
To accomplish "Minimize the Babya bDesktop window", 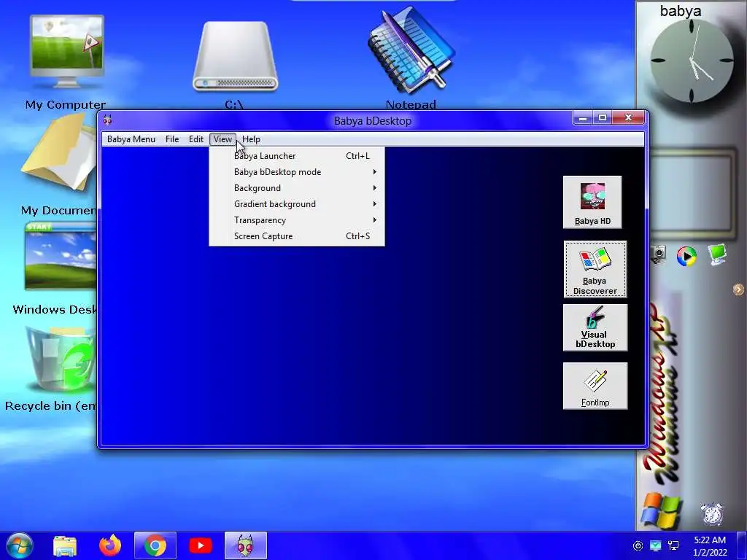I will [x=583, y=117].
